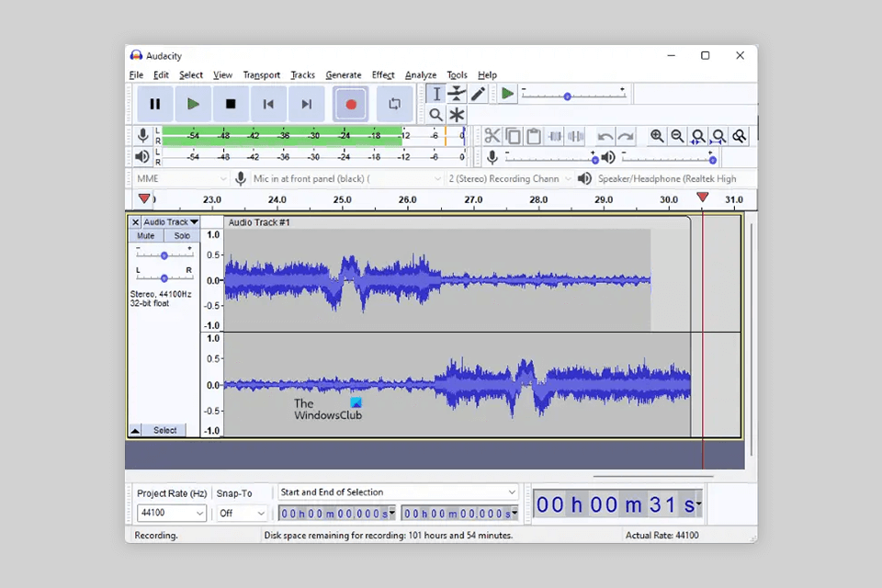Open the Project Rate 44100 dropdown

[172, 514]
